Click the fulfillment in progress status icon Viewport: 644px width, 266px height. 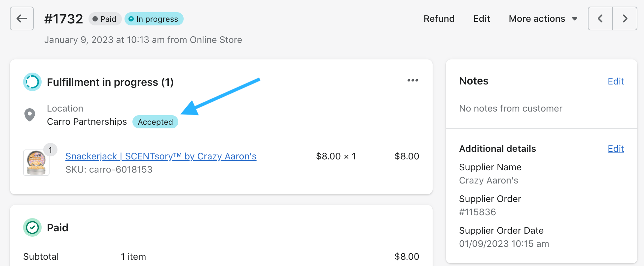(32, 82)
